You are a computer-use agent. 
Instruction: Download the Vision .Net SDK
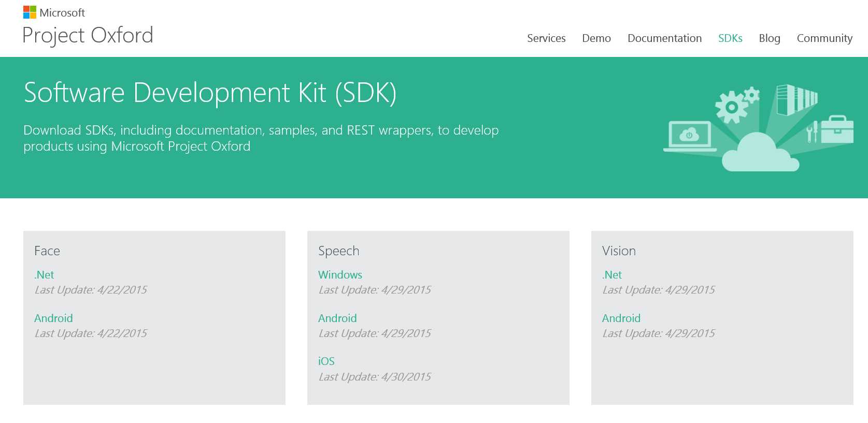tap(612, 275)
